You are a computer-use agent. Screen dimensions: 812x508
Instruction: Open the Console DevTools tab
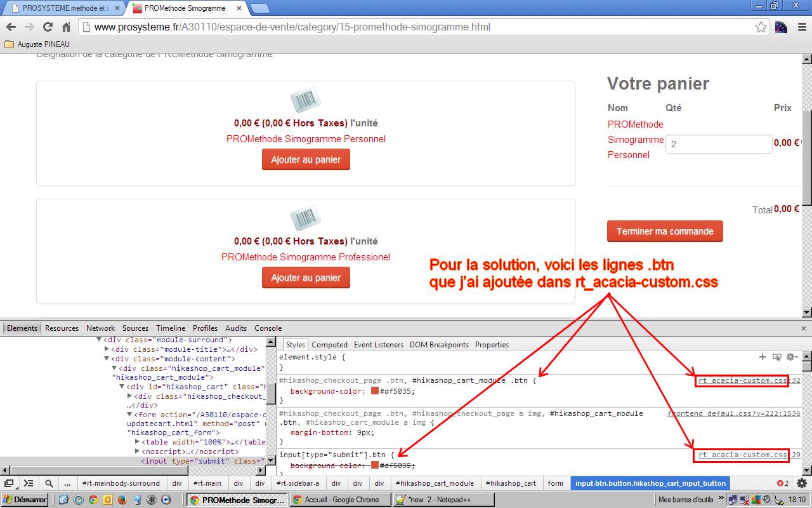(x=268, y=328)
